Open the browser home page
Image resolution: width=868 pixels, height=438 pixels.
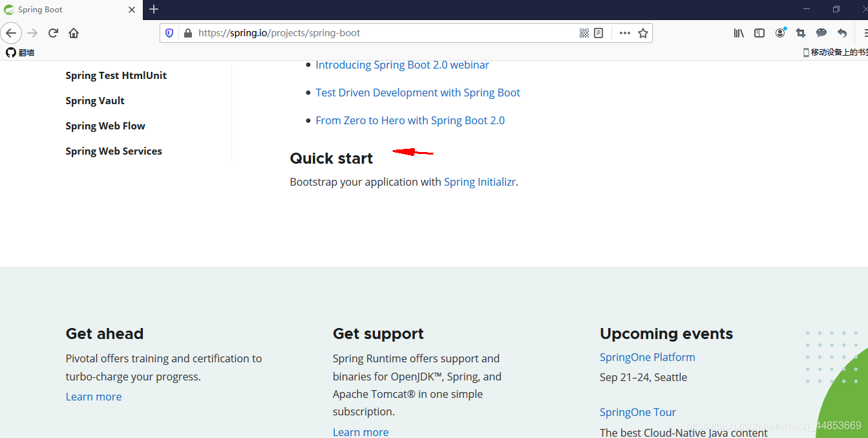click(x=74, y=33)
